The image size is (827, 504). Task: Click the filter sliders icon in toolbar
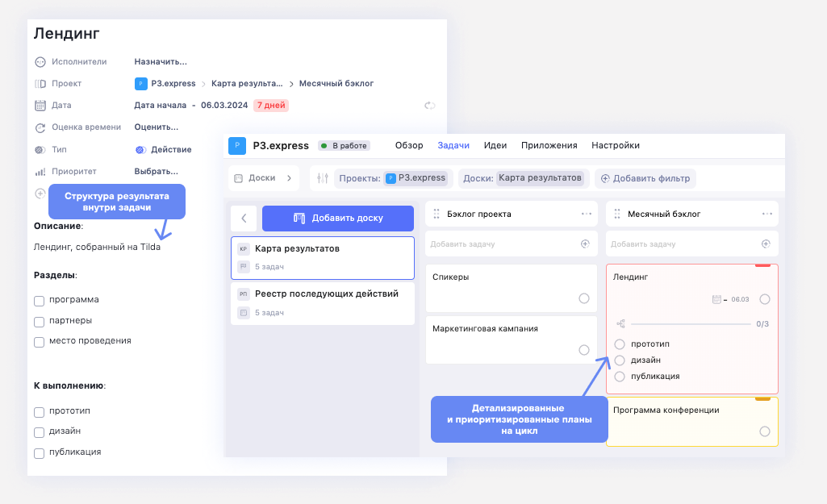pos(323,178)
